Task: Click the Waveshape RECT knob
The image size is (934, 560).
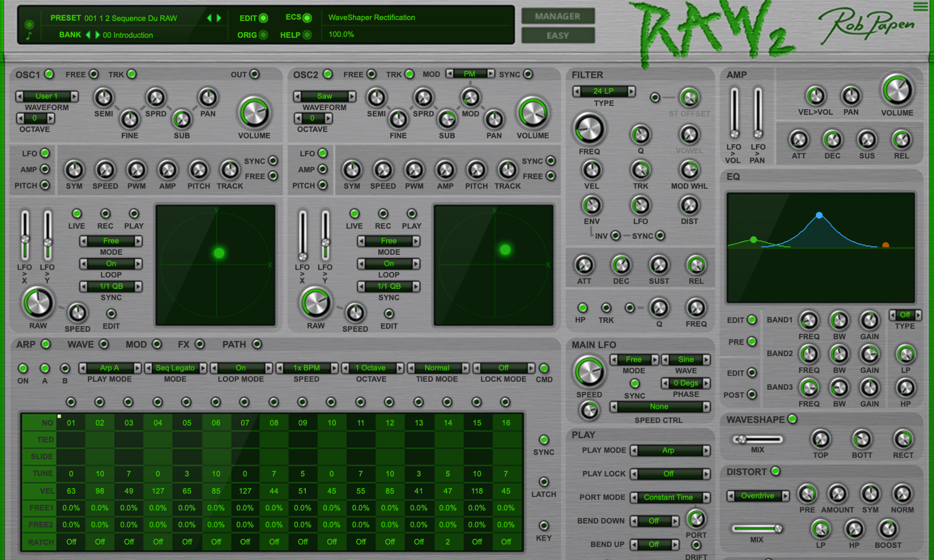Action: pos(903,439)
